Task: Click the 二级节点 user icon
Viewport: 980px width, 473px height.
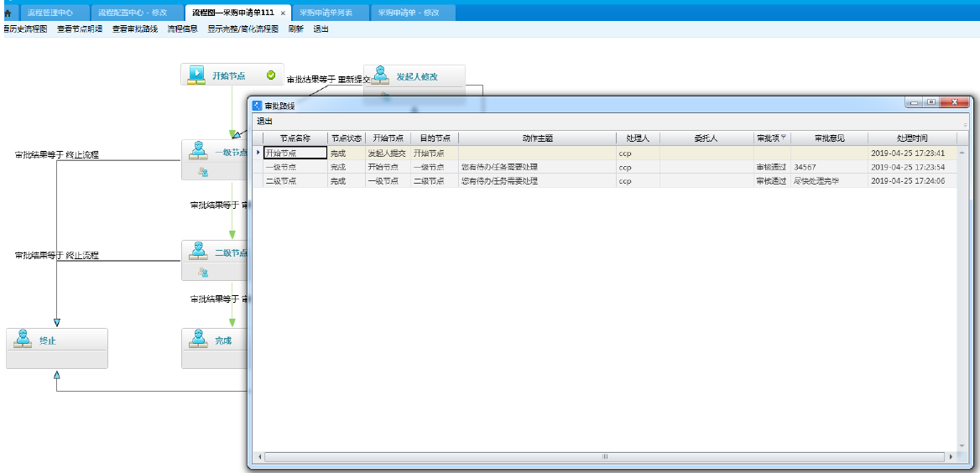Action: tap(197, 251)
